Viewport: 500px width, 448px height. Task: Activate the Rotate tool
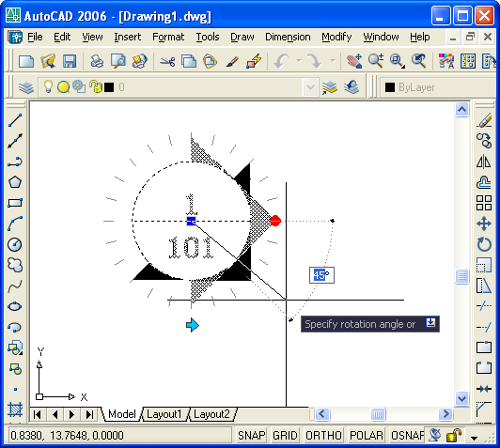484,244
